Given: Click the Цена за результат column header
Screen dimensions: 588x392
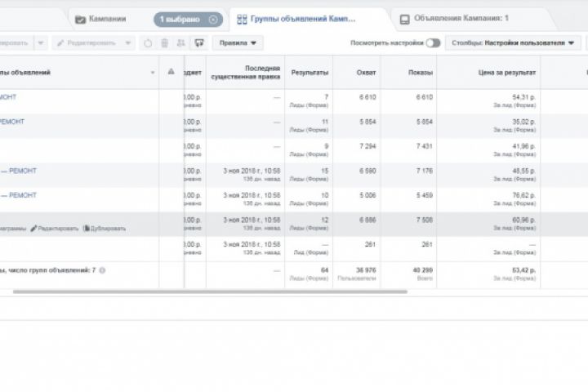Looking at the screenshot, I should click(x=507, y=73).
